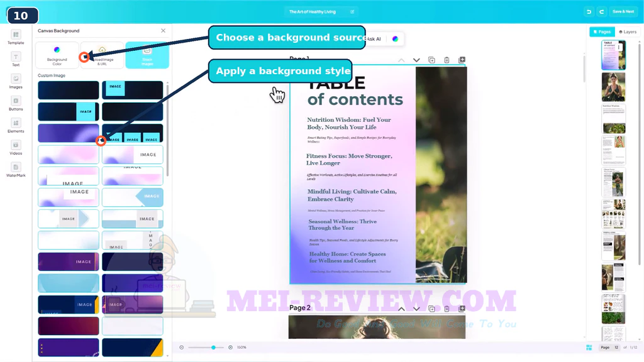Duplicate Page 2 using copy icon
Viewport: 644px width, 362px height.
pos(431,309)
